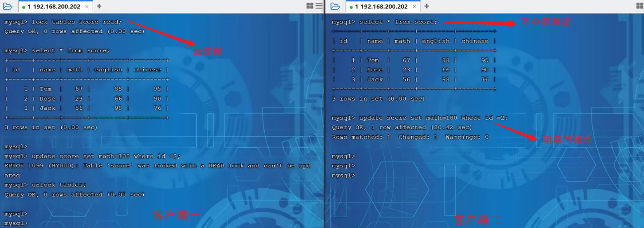Click 'Query OK, 0 rows affected' below unlock tables
The height and width of the screenshot is (228, 644).
pos(74,194)
